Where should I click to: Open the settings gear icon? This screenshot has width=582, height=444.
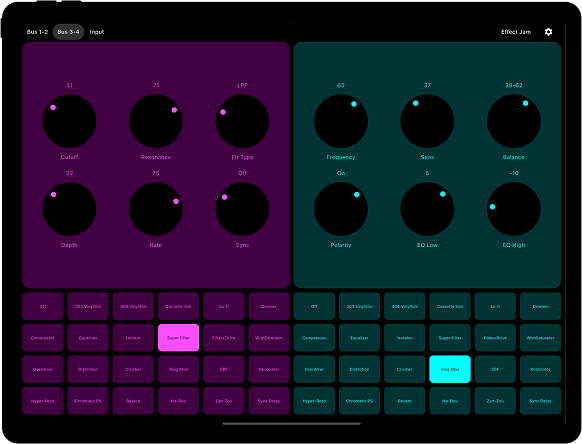(548, 32)
